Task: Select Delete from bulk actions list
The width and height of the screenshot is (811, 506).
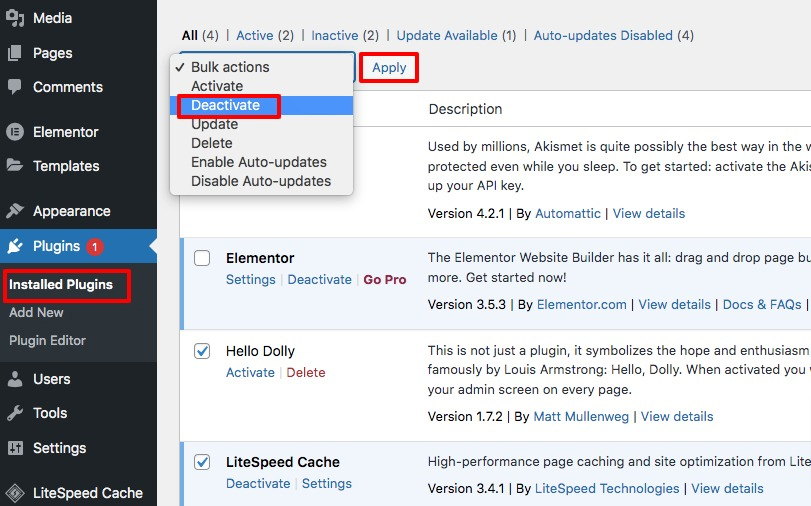Action: [x=262, y=143]
